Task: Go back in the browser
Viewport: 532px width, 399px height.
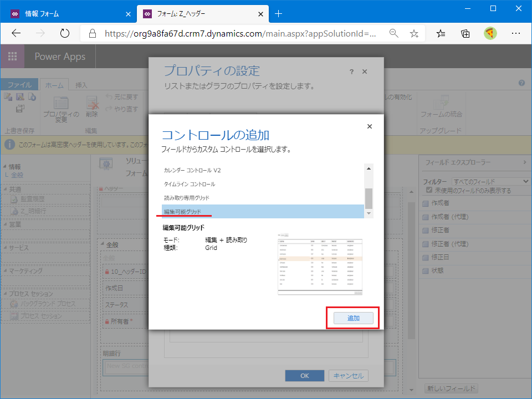Action: click(x=16, y=33)
